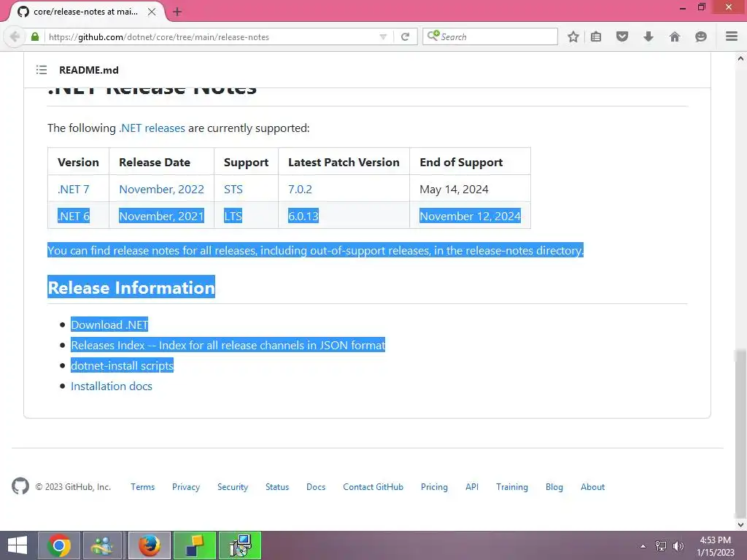Viewport: 747px width, 560px height.
Task: Open the Messenger people taskbar icon
Action: coord(102,545)
